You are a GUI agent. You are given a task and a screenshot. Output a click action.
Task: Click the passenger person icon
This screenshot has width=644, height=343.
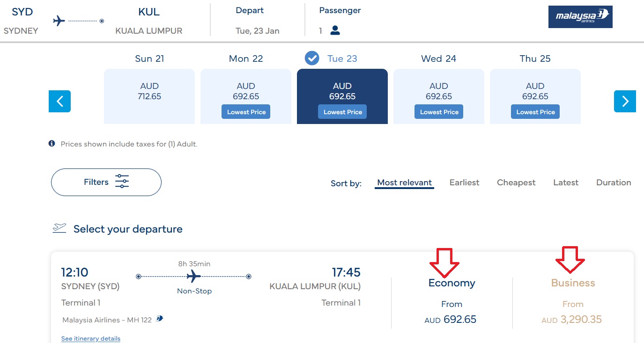click(x=335, y=30)
